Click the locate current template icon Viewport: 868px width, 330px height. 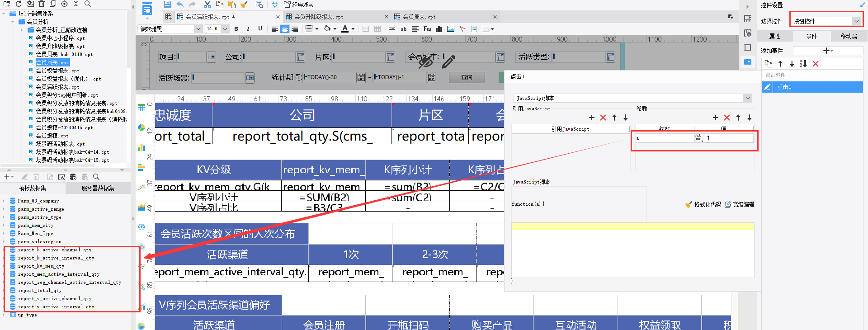point(64,4)
